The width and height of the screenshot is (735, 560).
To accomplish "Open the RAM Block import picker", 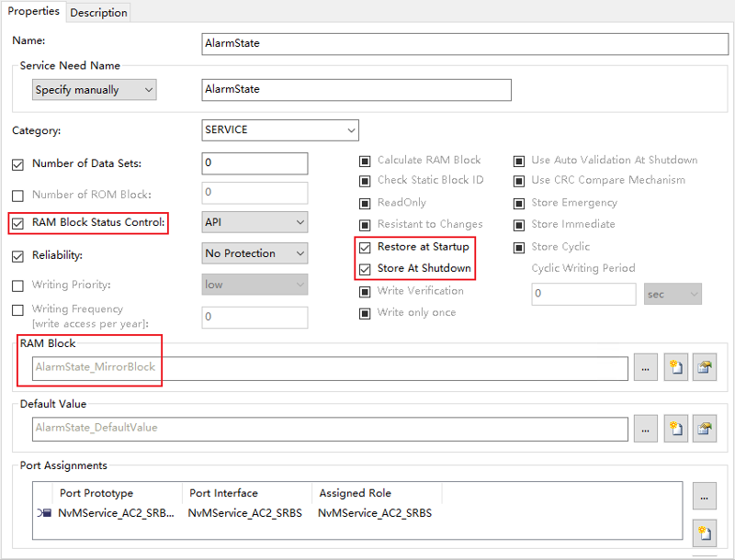I will pyautogui.click(x=706, y=366).
